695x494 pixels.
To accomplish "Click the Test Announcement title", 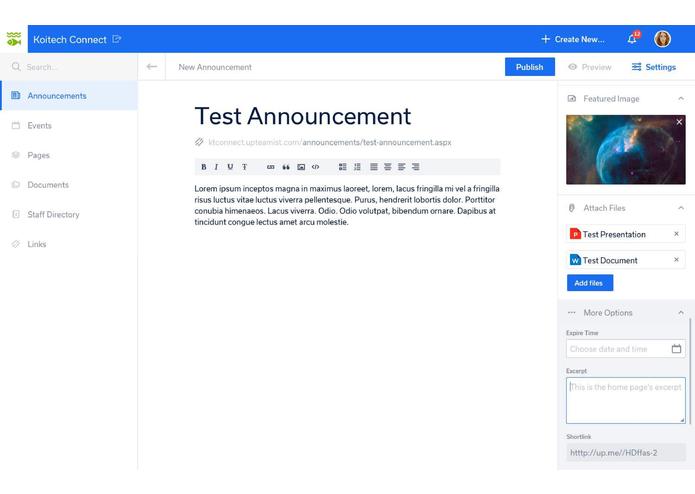I will tap(303, 116).
